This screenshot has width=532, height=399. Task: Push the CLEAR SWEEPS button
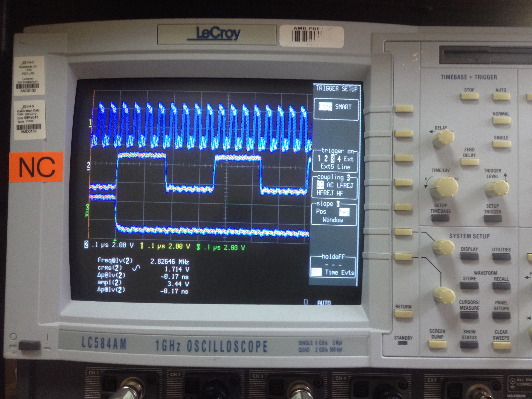(502, 345)
